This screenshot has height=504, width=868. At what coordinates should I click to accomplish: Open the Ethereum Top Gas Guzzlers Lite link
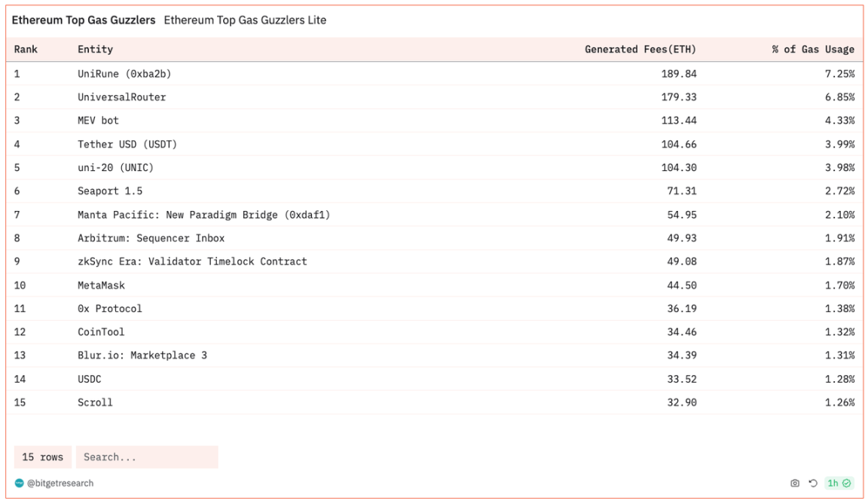[245, 20]
